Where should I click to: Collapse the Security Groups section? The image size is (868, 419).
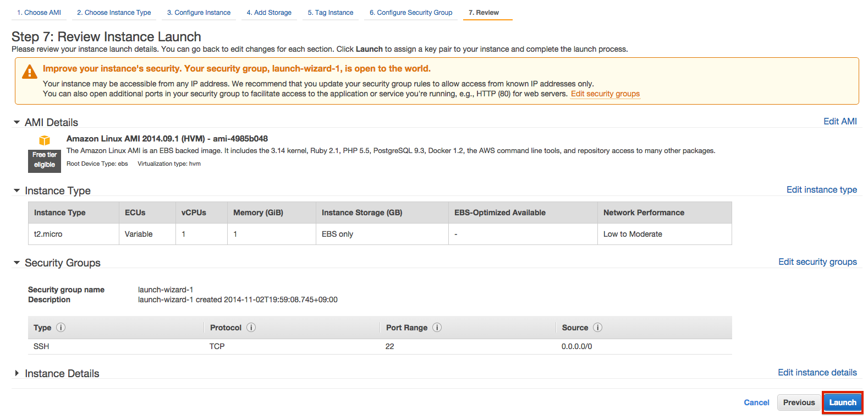click(x=17, y=263)
